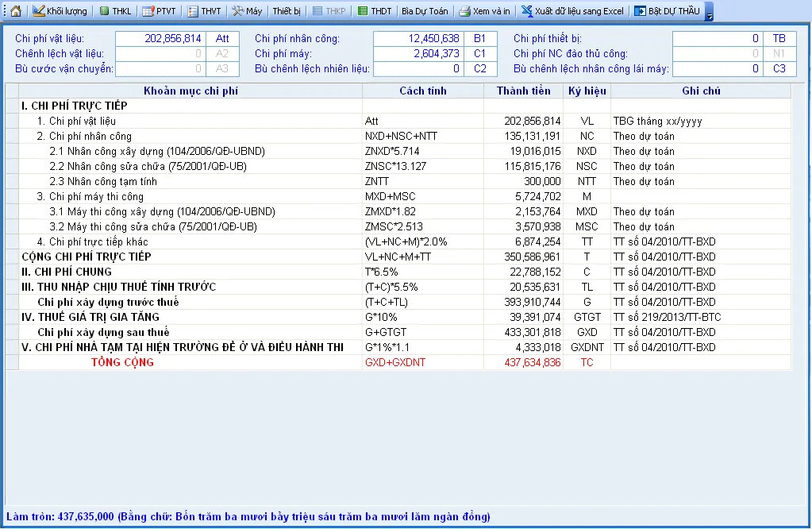
Task: Click the Làm tròn status bar text
Action: [246, 516]
